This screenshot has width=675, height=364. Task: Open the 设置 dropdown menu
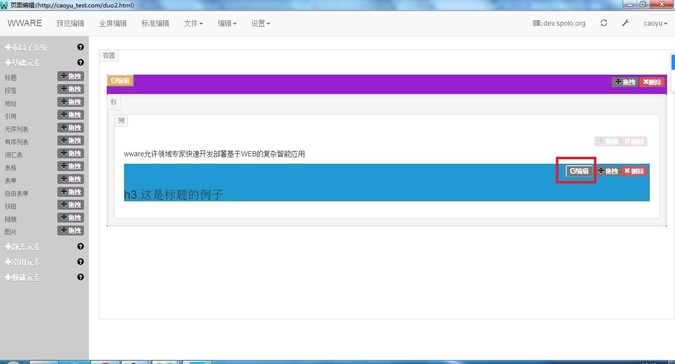(x=260, y=23)
